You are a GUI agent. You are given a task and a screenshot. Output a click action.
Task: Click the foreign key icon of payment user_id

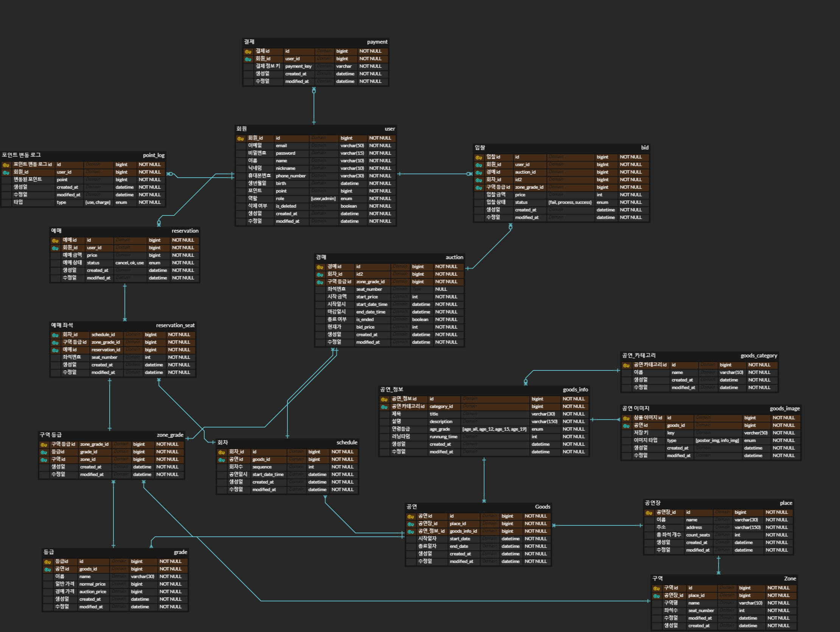[248, 59]
